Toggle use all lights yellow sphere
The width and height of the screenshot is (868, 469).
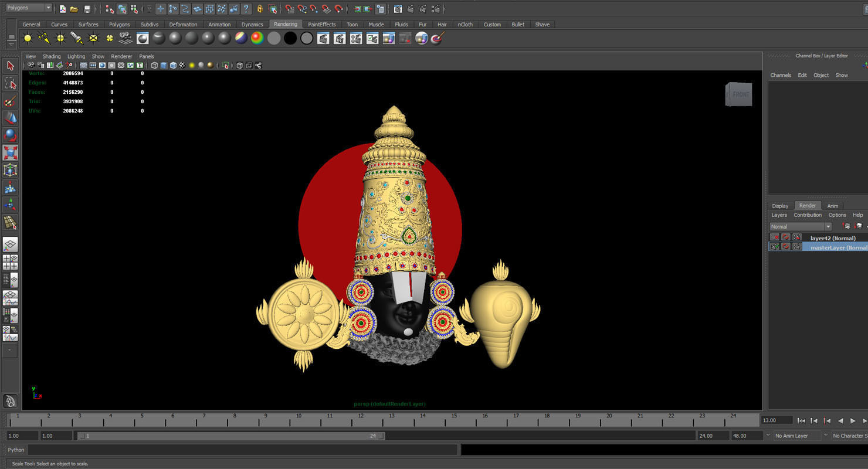192,65
